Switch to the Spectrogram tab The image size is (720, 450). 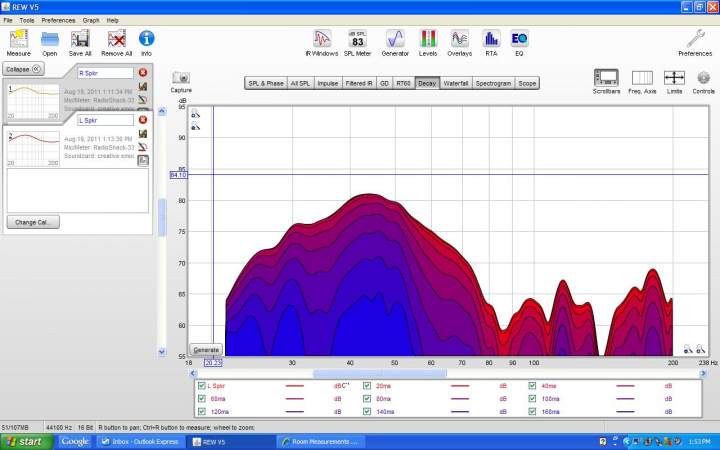click(x=493, y=83)
